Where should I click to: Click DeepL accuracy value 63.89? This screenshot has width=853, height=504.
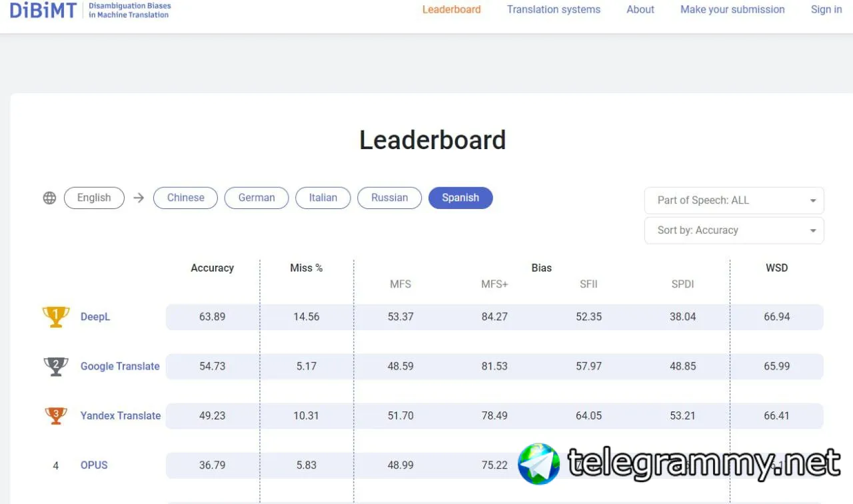tap(213, 317)
